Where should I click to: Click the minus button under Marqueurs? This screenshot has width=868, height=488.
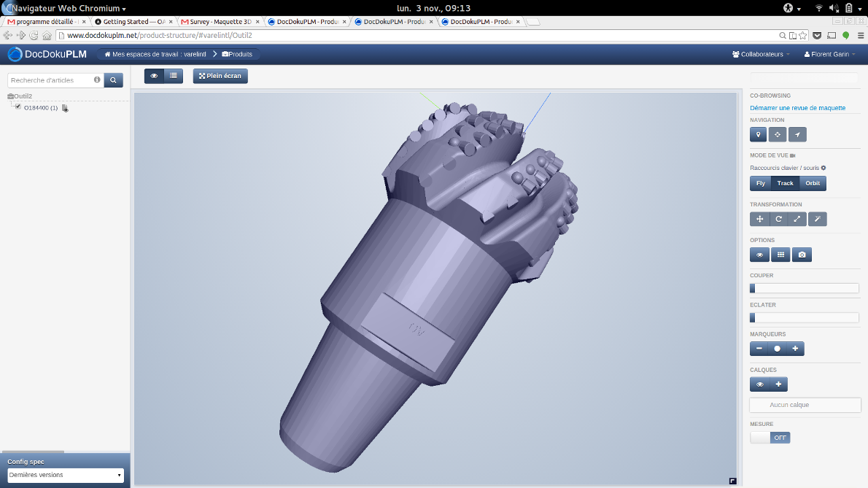pos(759,349)
